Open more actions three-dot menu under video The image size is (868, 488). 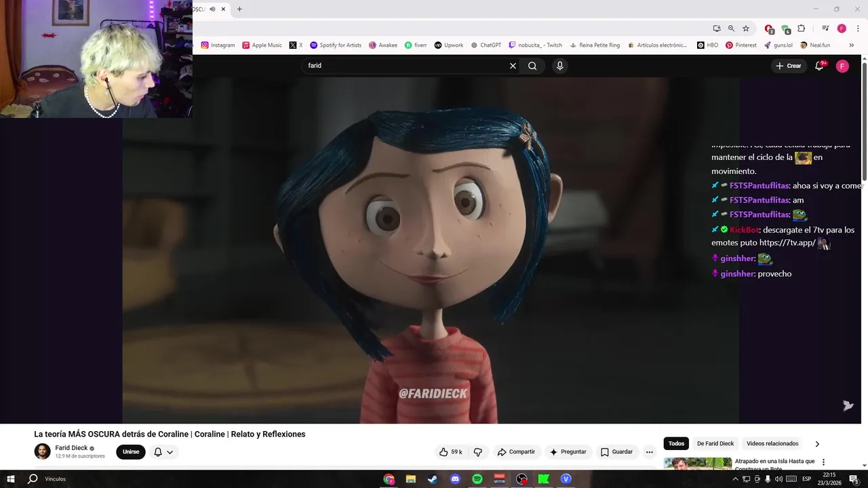649,452
